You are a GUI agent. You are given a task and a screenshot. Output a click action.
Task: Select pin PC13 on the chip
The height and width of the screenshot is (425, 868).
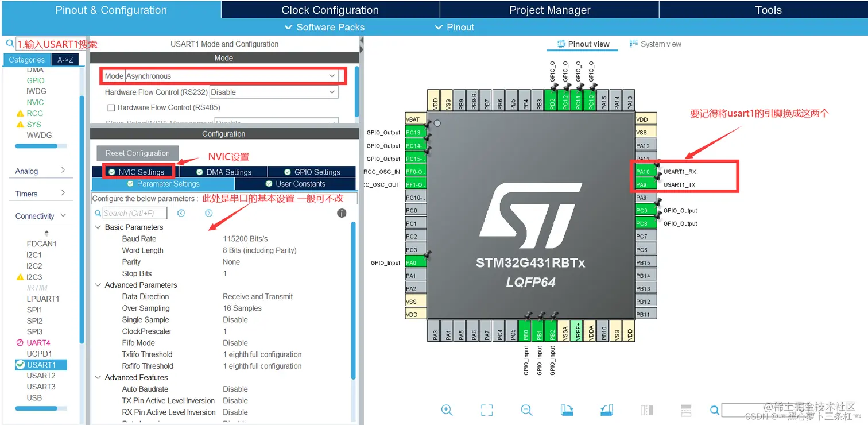[416, 133]
